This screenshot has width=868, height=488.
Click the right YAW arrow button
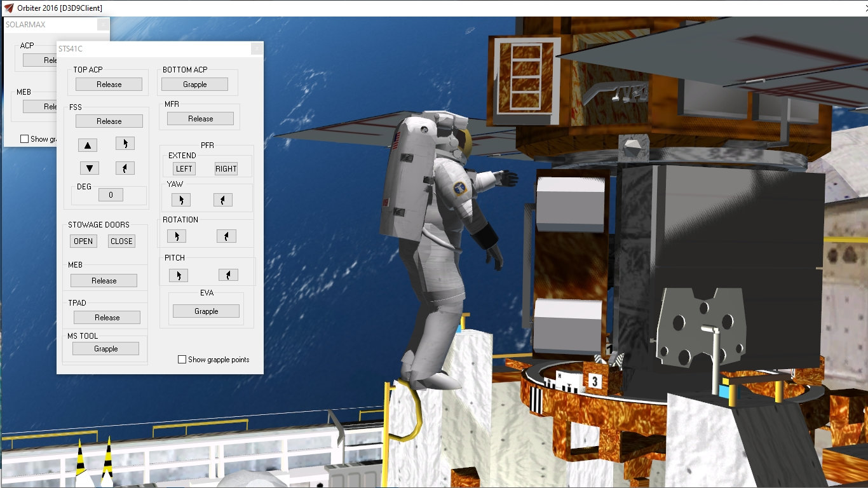pos(223,200)
